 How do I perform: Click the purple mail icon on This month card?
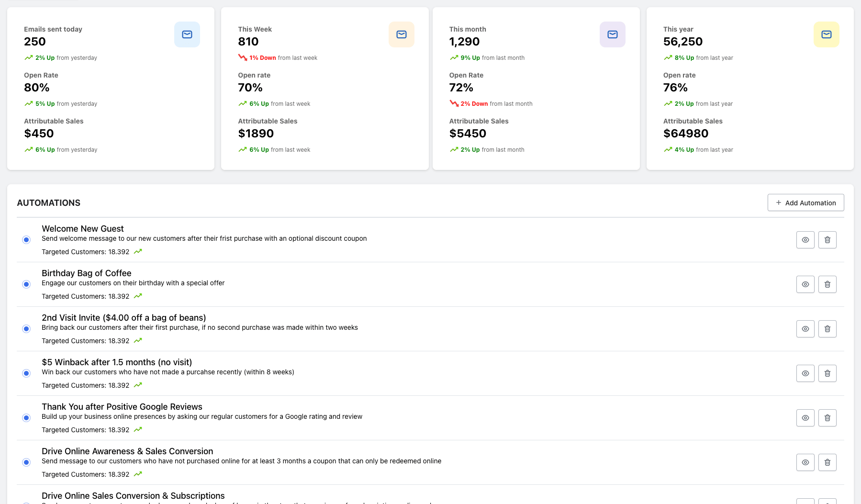[x=612, y=34]
